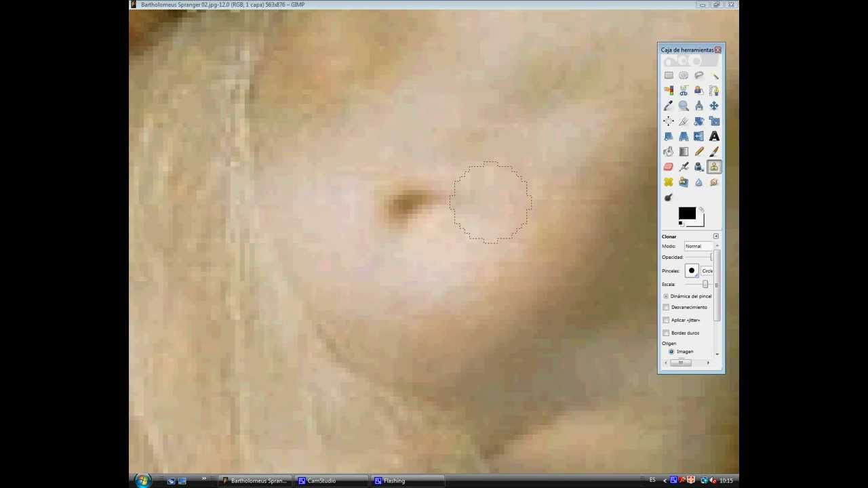Open the Clonar tool options menu arrow
Image resolution: width=868 pixels, height=488 pixels.
point(715,236)
